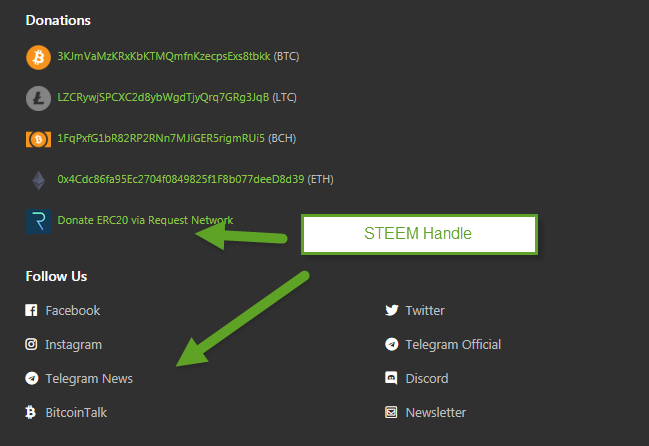Open the Instagram text link

[73, 345]
